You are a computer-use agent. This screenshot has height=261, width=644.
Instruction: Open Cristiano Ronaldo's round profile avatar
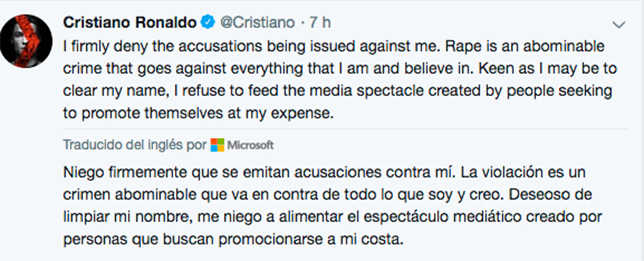[x=26, y=41]
